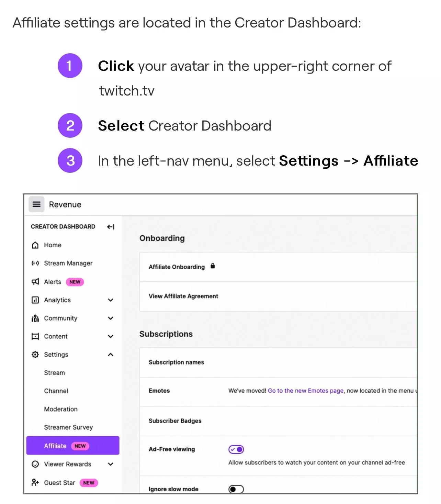Click the Stream Manager broadcast icon
This screenshot has width=441, height=504.
35,263
